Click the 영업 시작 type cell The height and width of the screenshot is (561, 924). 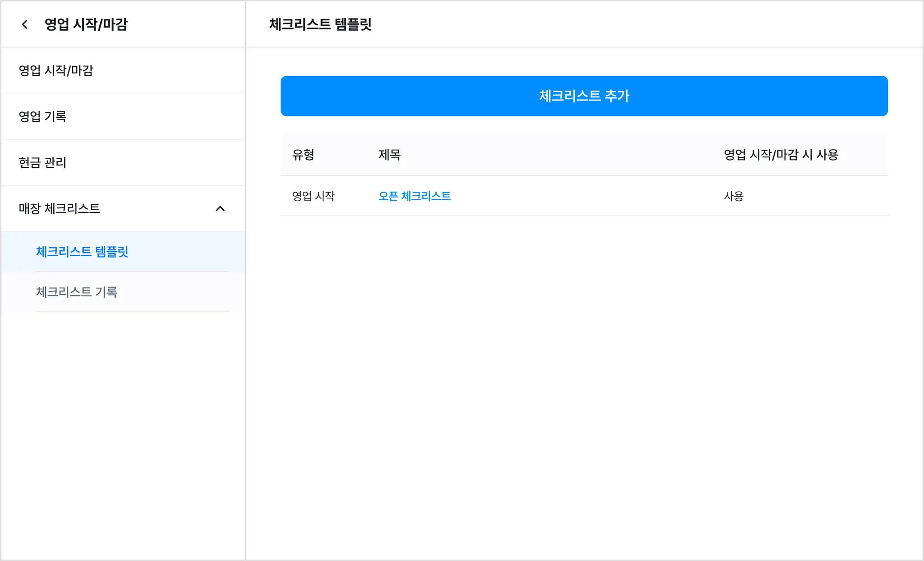314,196
